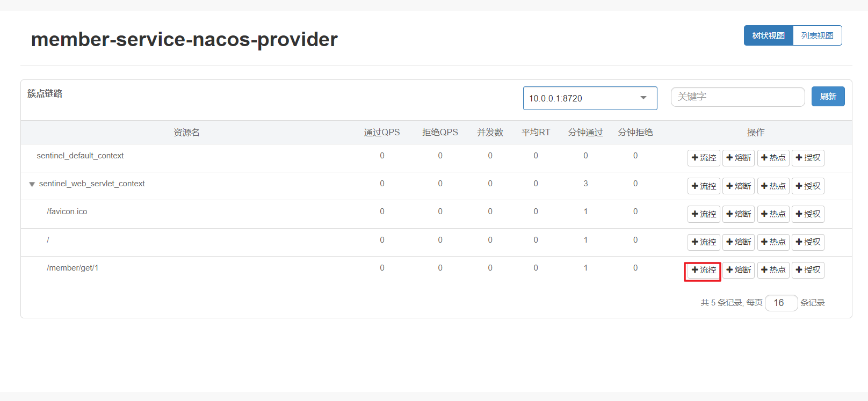Add circuit breaker (熔断) for root / resource
This screenshot has width=868, height=401.
tap(738, 242)
